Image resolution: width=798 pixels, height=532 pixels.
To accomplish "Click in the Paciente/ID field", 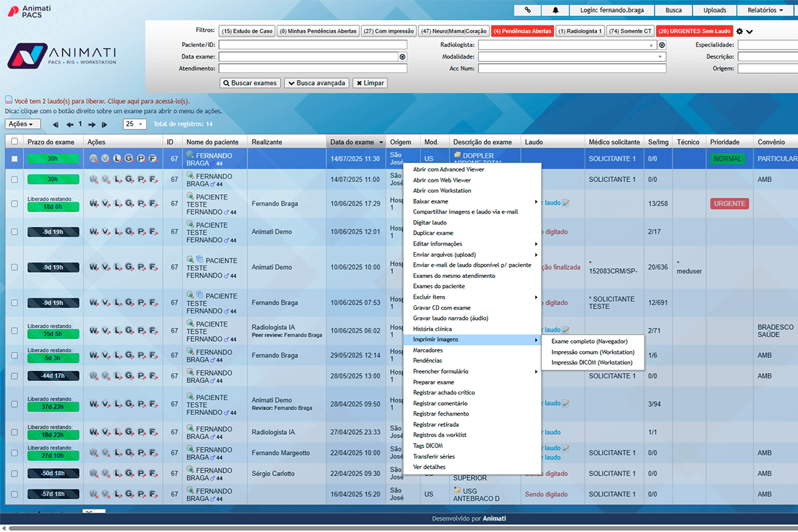I will point(313,45).
